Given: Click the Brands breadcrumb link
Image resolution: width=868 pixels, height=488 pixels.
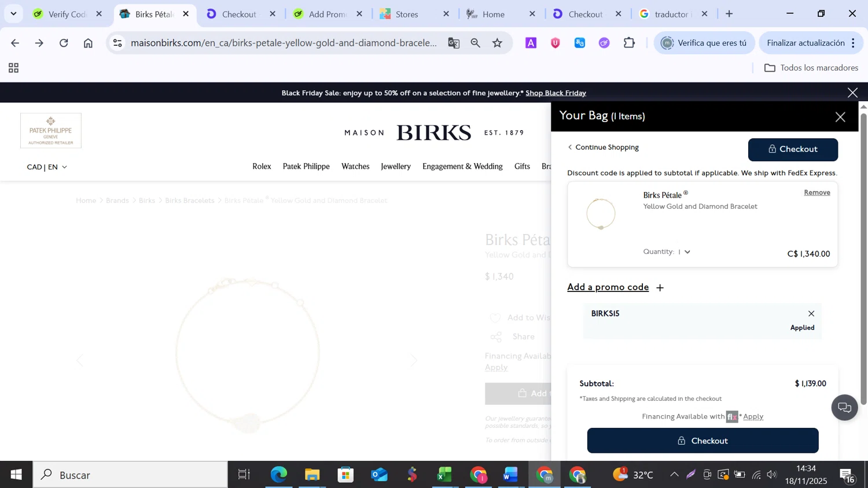Looking at the screenshot, I should [117, 201].
